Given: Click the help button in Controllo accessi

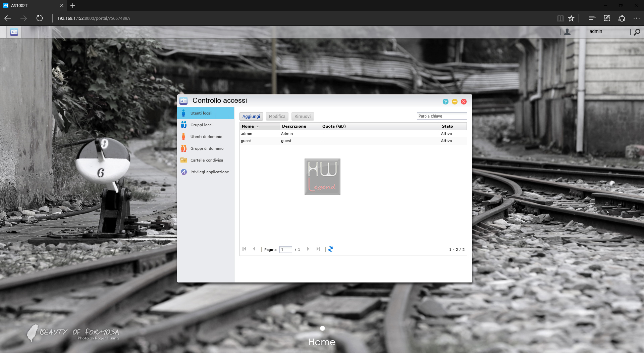Looking at the screenshot, I should pos(445,102).
